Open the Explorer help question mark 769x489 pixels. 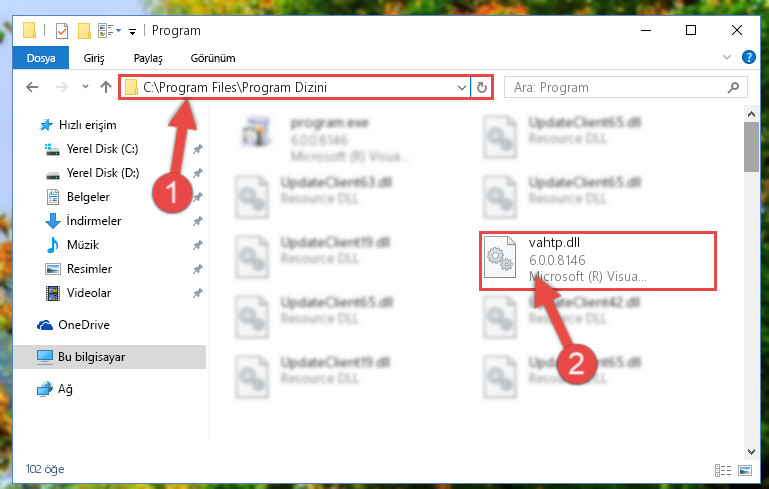748,57
